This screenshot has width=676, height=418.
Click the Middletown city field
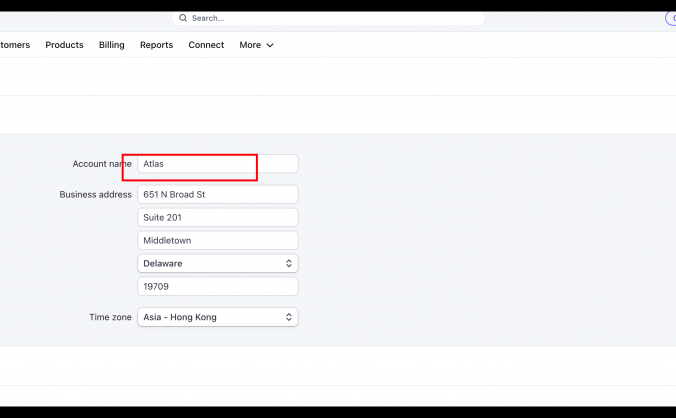pyautogui.click(x=217, y=240)
